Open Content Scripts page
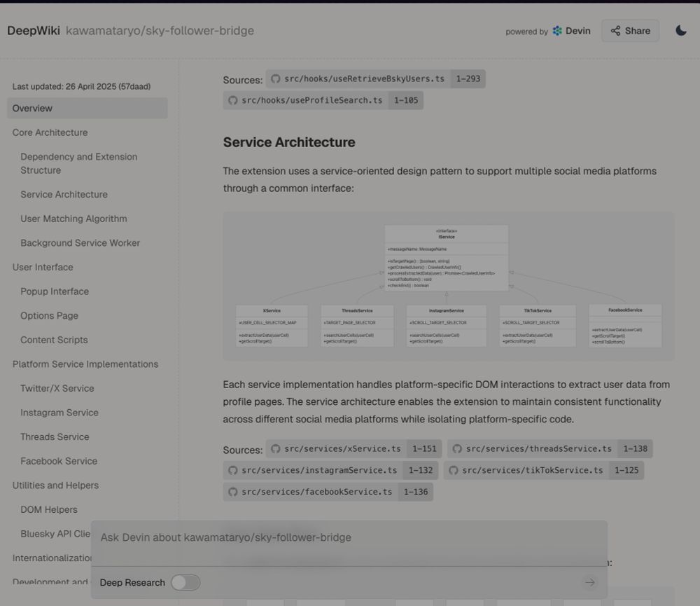 (54, 340)
